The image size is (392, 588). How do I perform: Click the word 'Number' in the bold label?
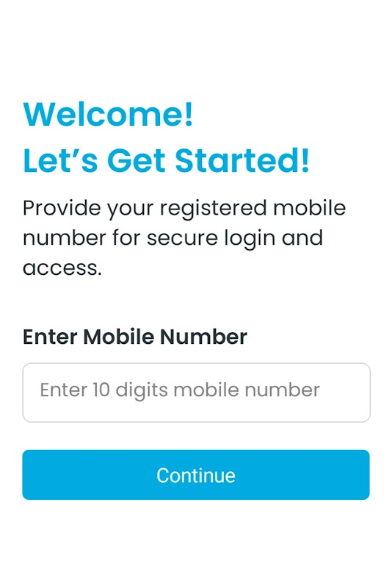[203, 337]
